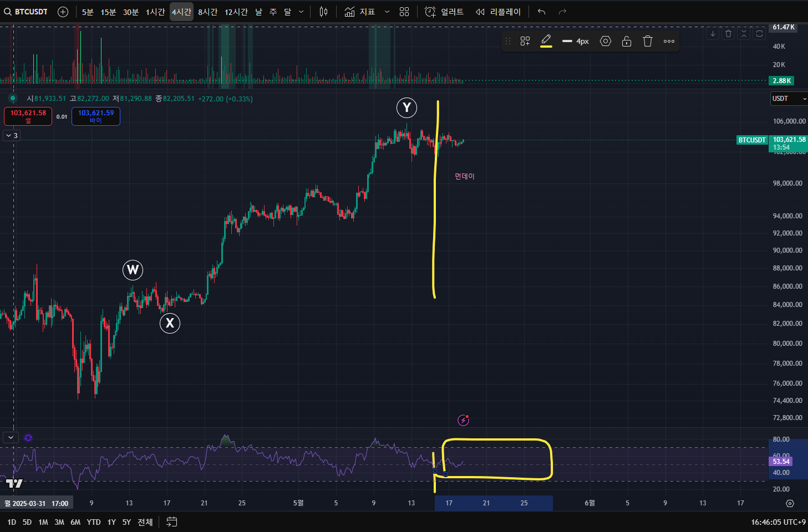Screen dimensions: 808x532
Task: Click the symbol status dot in the OHLC legend
Action: (12, 99)
